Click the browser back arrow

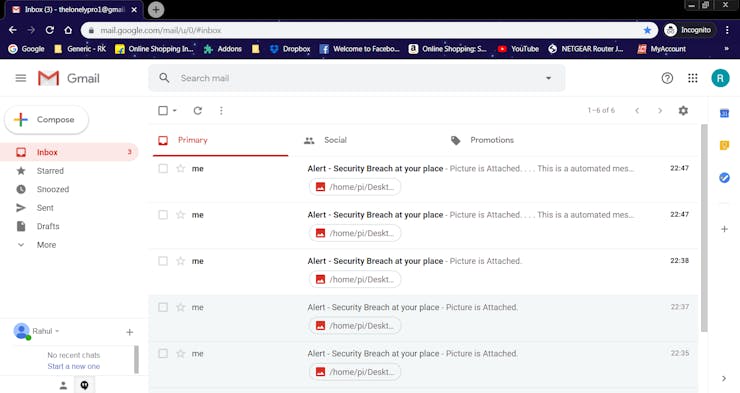point(13,30)
